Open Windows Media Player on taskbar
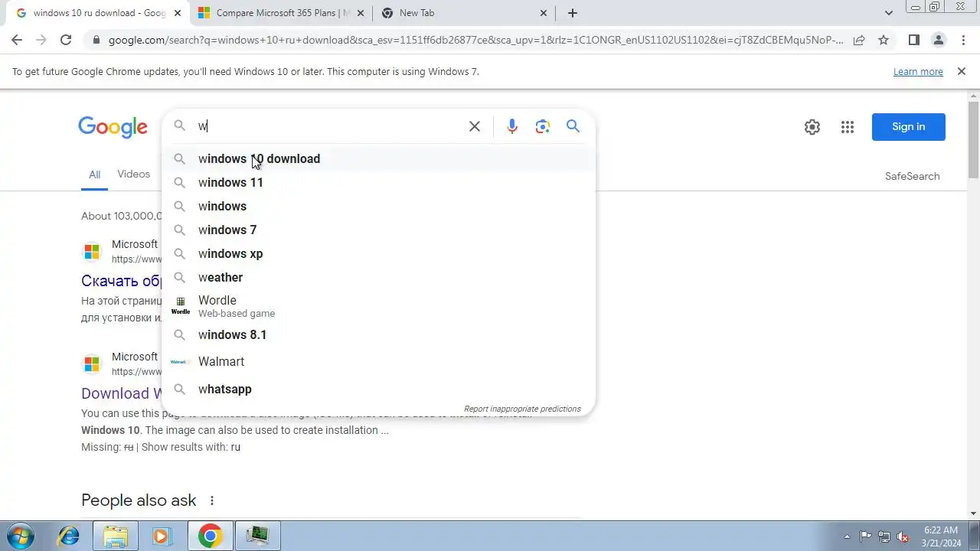The image size is (980, 551). coord(162,536)
